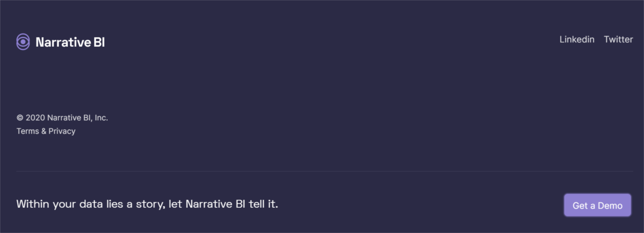644x233 pixels.
Task: Open the Linkedin link
Action: tap(577, 39)
